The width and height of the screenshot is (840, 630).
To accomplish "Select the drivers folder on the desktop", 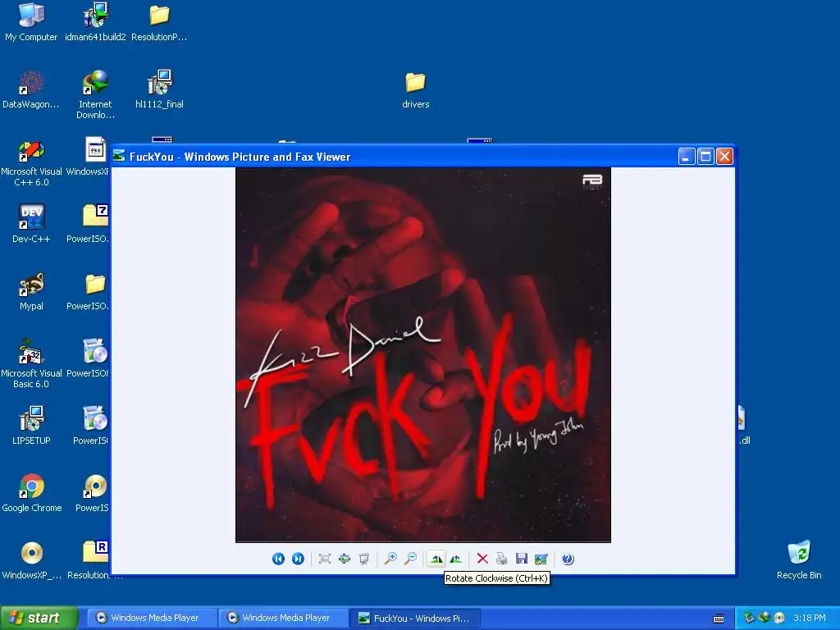I will (x=416, y=89).
